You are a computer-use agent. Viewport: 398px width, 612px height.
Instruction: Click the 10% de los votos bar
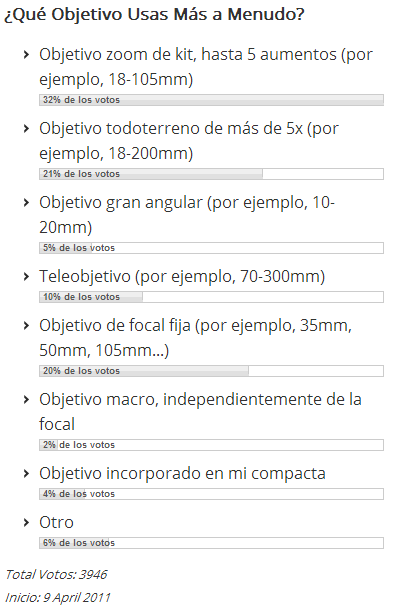(211, 297)
